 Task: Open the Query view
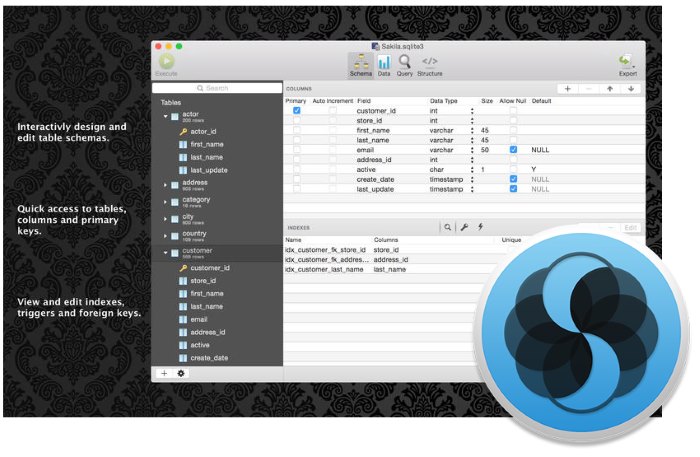click(404, 66)
